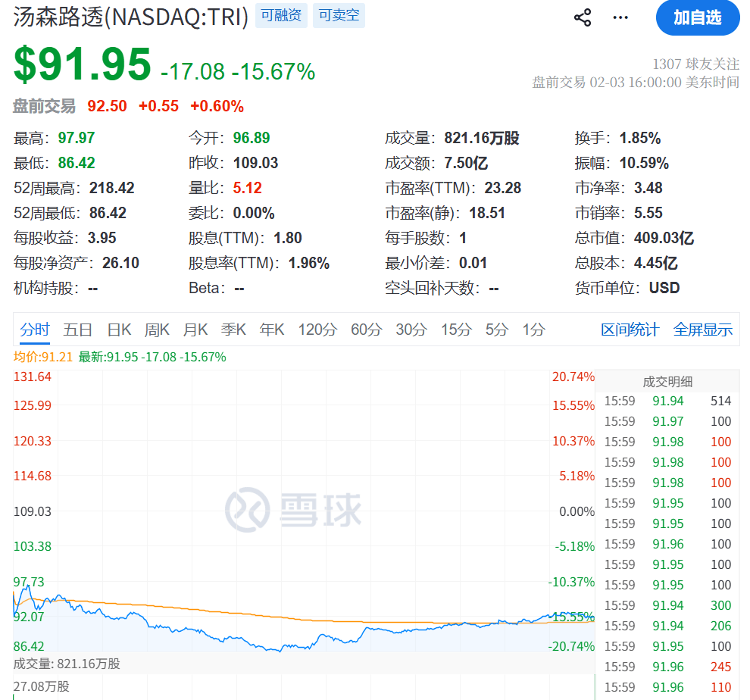
Task: Select the 月K monthly chart tab
Action: click(195, 330)
